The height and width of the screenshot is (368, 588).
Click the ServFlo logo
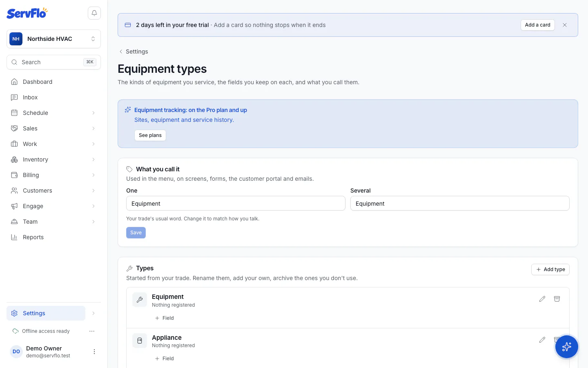27,13
